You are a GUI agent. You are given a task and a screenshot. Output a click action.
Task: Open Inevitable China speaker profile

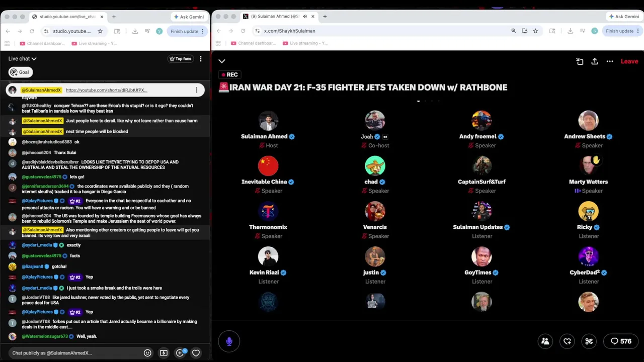click(x=268, y=166)
